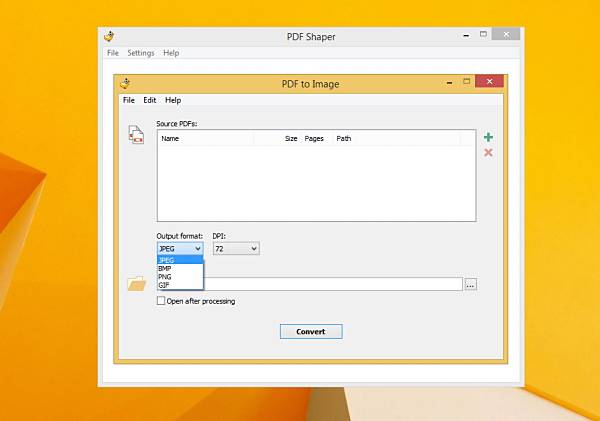Close the PDF Shaper main window
This screenshot has width=600, height=421.
coord(506,34)
